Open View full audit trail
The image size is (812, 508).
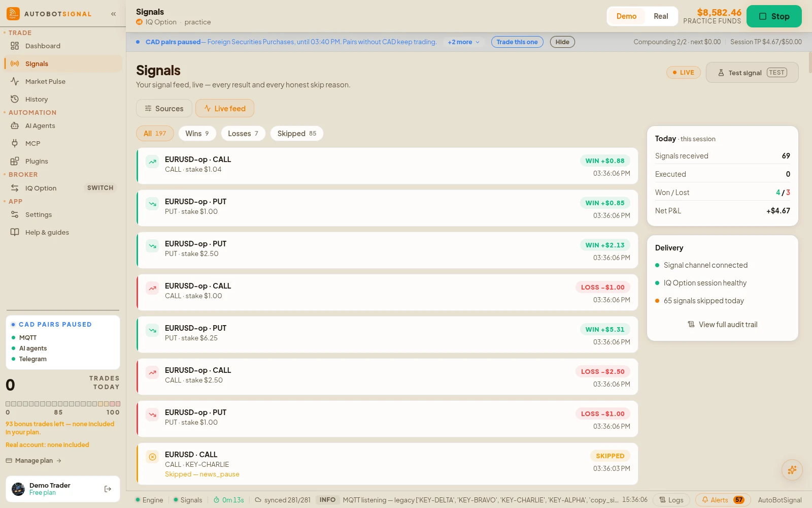pyautogui.click(x=723, y=324)
